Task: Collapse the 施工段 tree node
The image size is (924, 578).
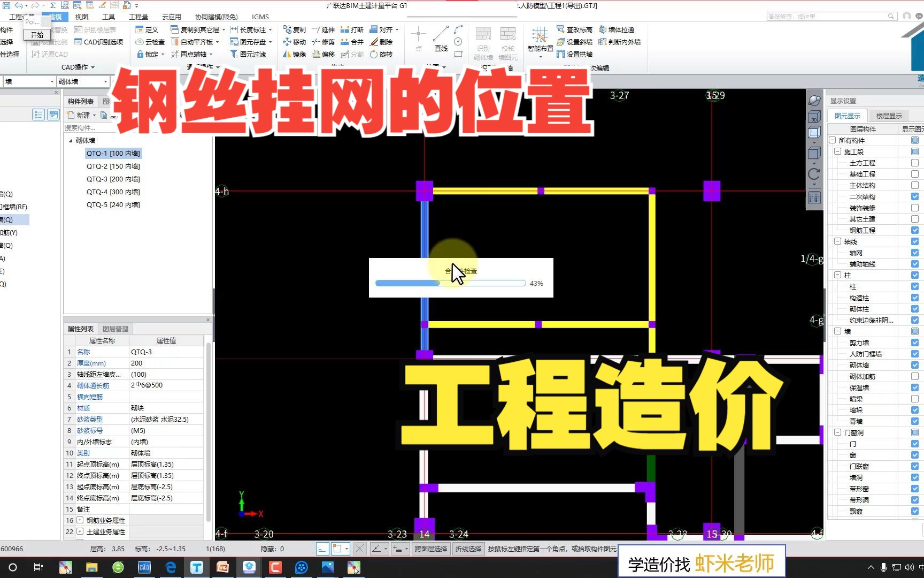Action: point(838,151)
